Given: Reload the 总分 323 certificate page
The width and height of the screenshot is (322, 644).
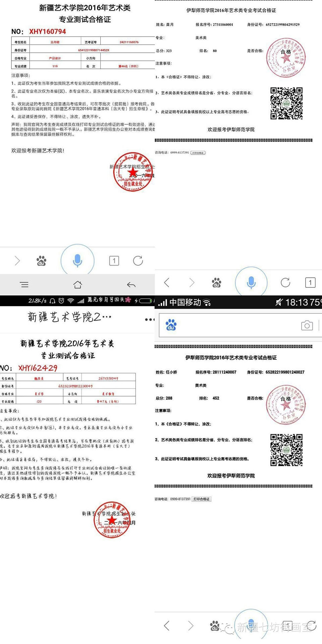Looking at the screenshot, I should (285, 283).
